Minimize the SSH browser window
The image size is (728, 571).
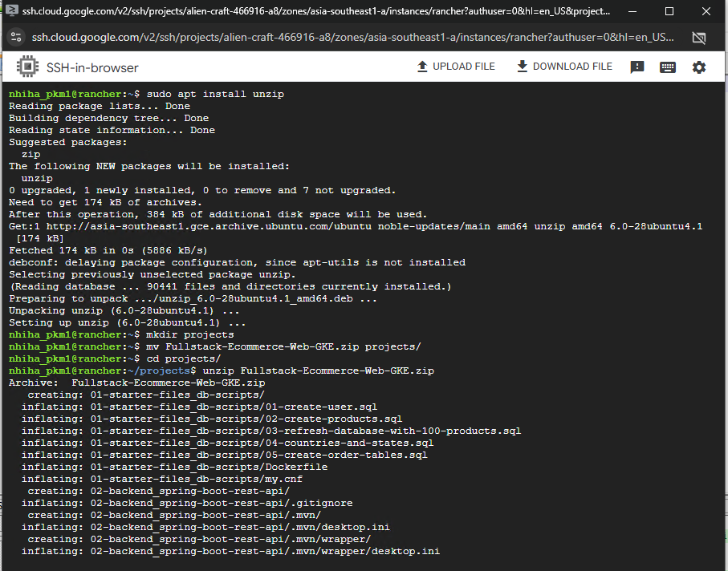(634, 12)
